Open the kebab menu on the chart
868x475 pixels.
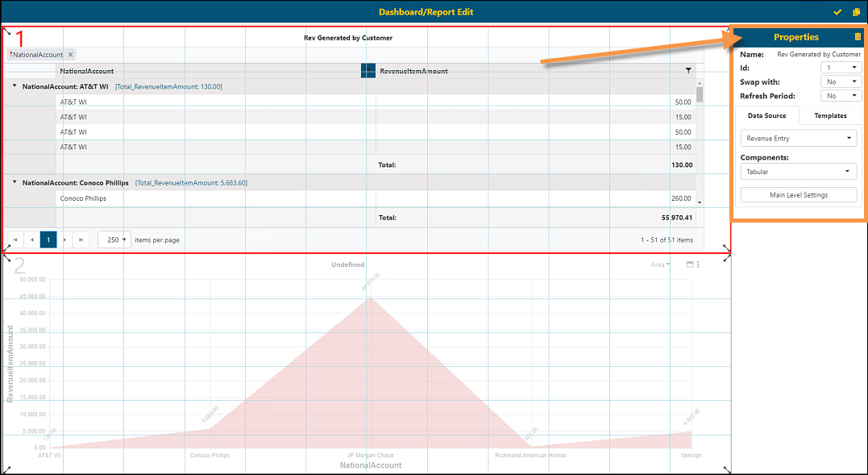[x=698, y=265]
